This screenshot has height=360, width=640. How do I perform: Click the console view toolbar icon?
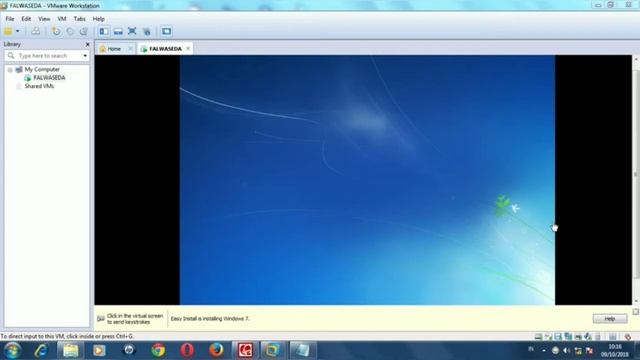pyautogui.click(x=166, y=31)
